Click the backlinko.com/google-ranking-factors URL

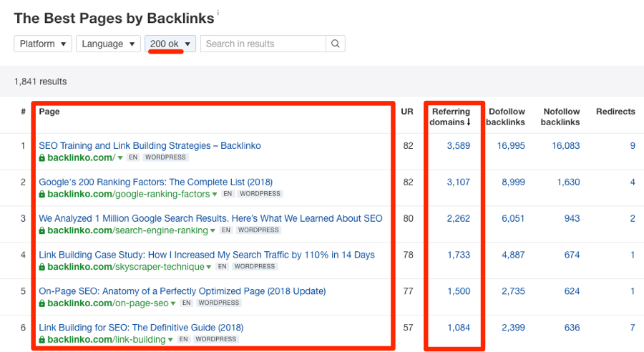point(129,194)
